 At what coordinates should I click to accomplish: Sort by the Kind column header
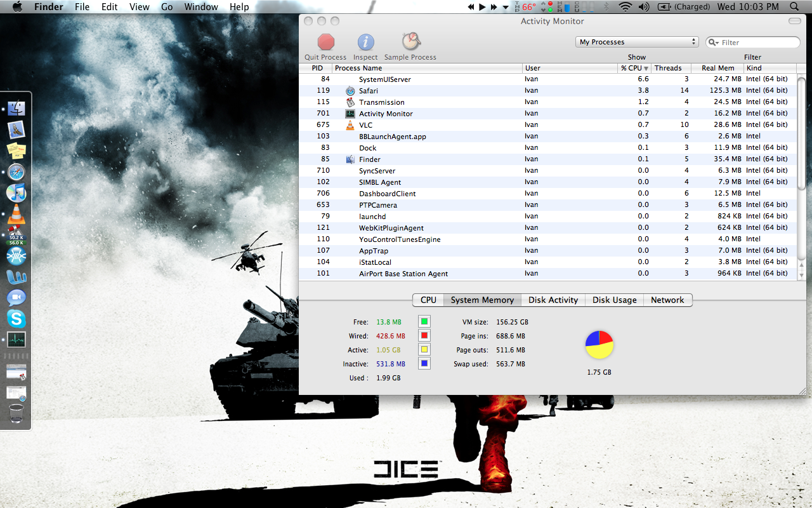[770, 68]
